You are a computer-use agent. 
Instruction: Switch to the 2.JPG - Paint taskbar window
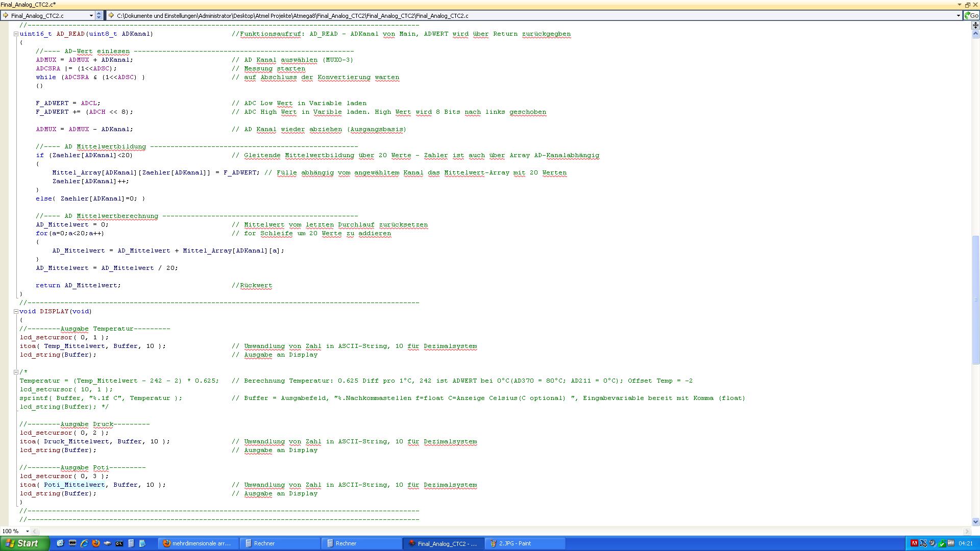pos(525,543)
